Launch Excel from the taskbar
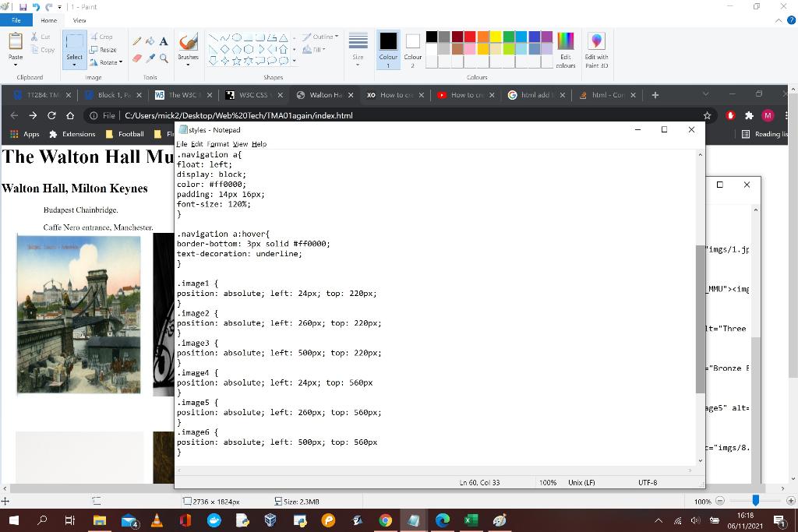 (x=470, y=520)
